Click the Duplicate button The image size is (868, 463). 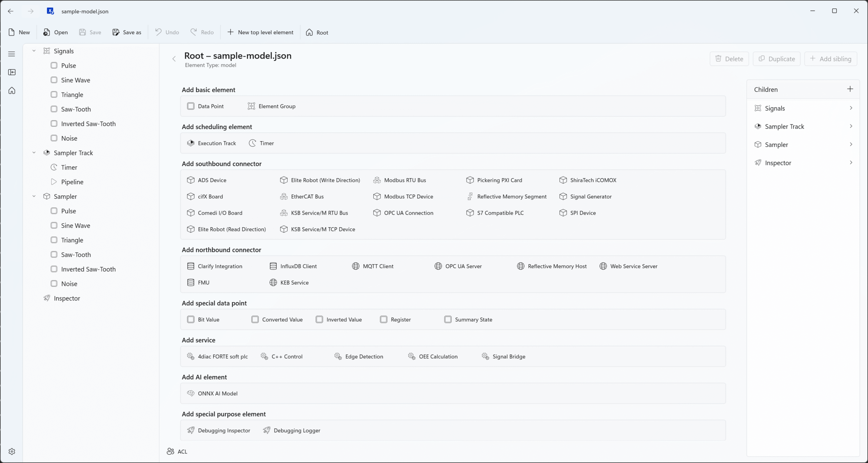coord(776,59)
